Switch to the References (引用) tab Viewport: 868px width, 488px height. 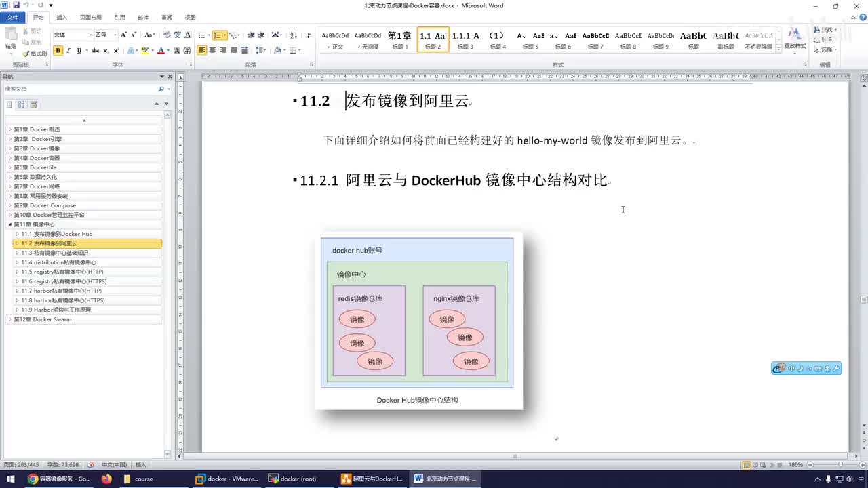(x=119, y=18)
